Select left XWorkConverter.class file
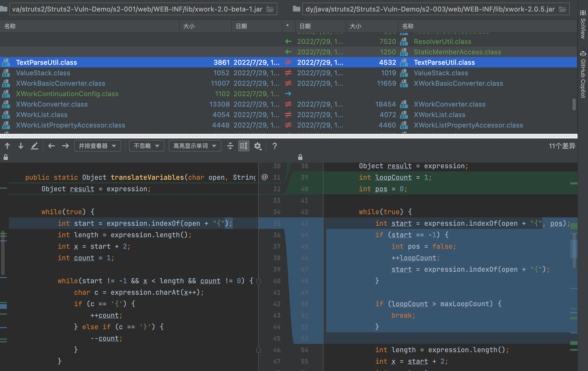 52,104
